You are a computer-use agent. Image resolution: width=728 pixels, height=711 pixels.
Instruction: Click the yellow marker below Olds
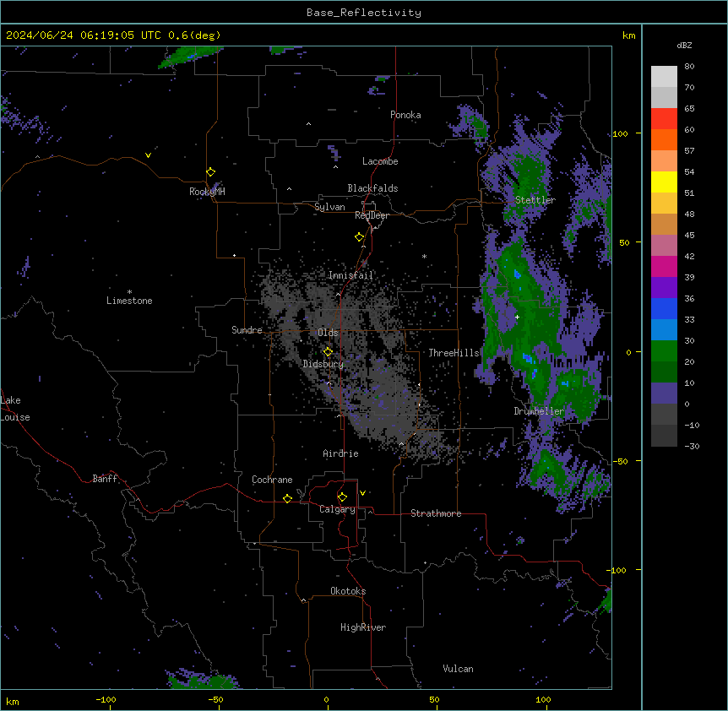click(x=328, y=351)
